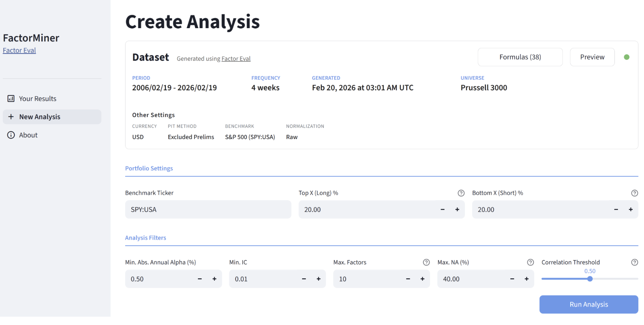Click the Correlation Threshold slider handle
Screen dimensions: 644x325
pos(590,279)
